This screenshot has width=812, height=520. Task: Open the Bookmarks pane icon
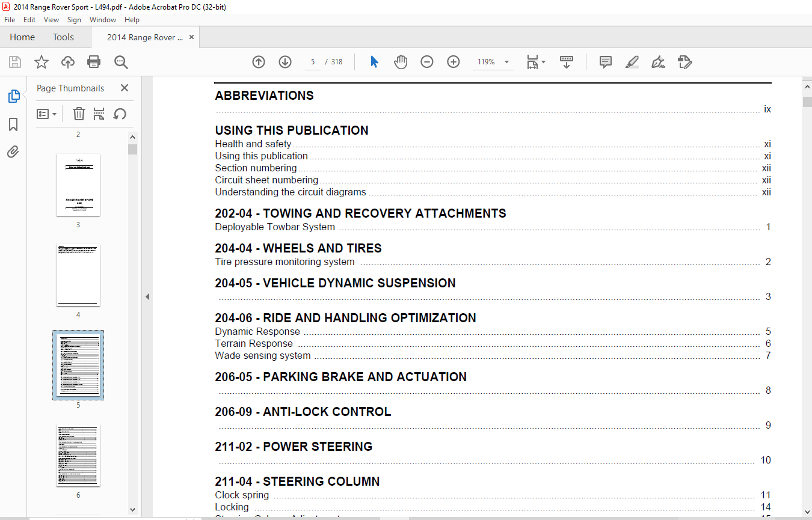tap(13, 124)
